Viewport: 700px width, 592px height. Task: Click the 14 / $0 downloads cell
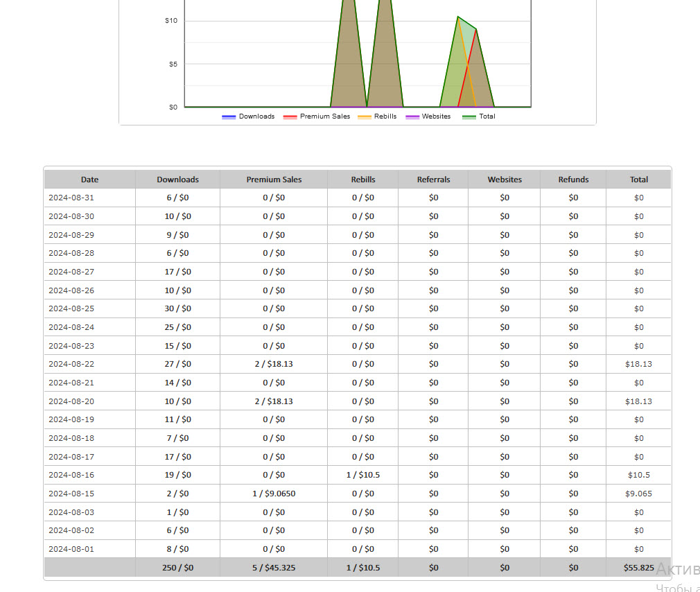coord(177,383)
